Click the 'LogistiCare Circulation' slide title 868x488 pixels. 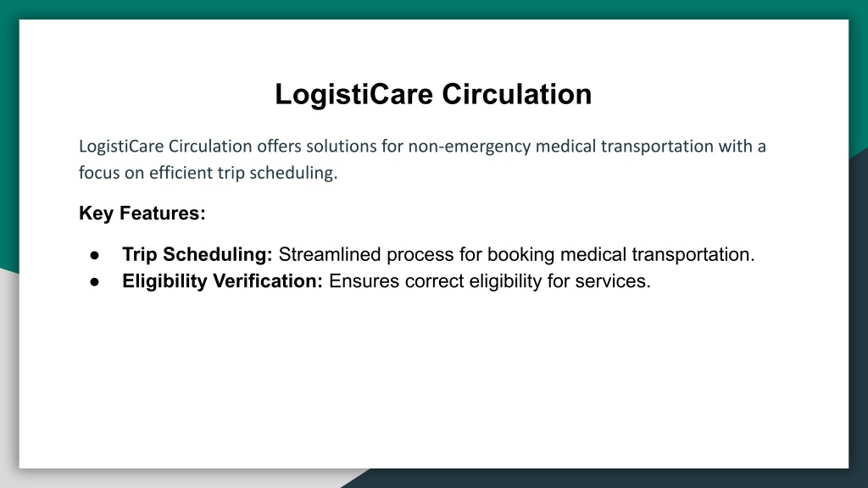(433, 94)
